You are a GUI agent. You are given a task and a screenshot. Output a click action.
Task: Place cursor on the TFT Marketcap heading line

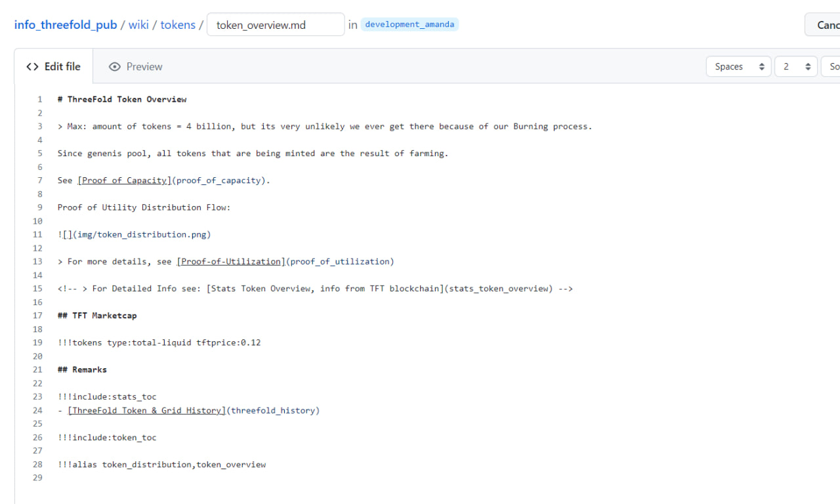coord(98,315)
